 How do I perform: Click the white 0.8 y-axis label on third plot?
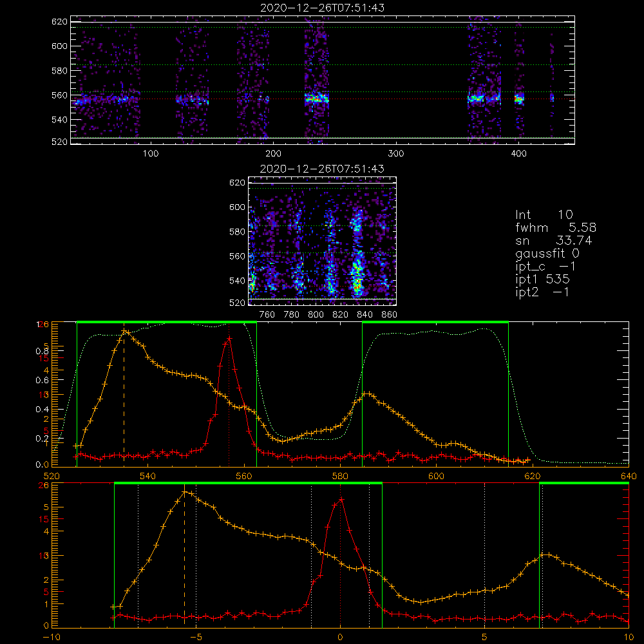pos(42,351)
